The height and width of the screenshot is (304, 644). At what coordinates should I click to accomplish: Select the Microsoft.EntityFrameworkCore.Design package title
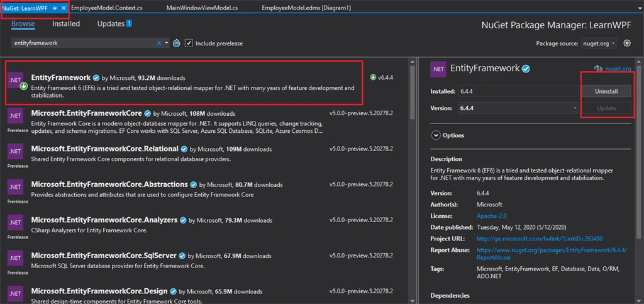click(x=99, y=291)
